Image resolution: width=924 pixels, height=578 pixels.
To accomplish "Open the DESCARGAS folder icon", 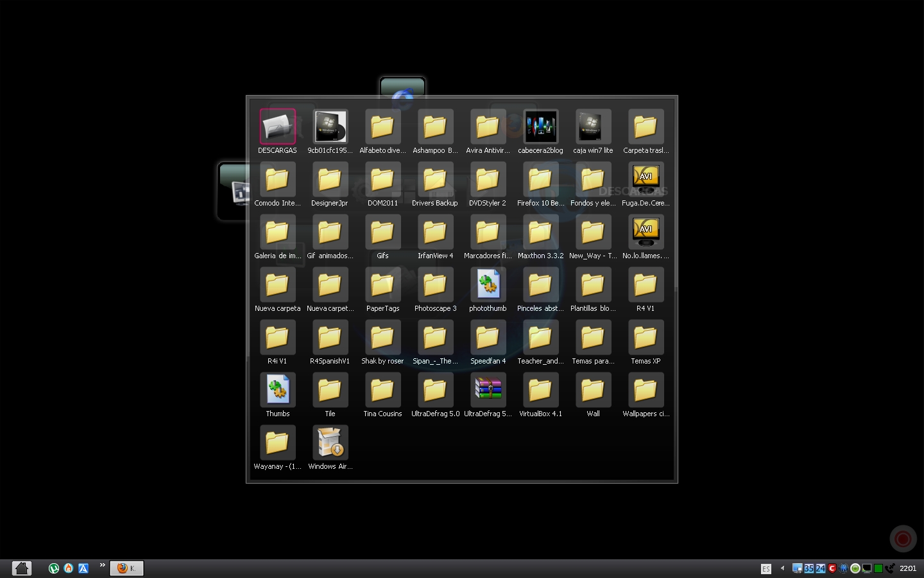I will (x=277, y=127).
